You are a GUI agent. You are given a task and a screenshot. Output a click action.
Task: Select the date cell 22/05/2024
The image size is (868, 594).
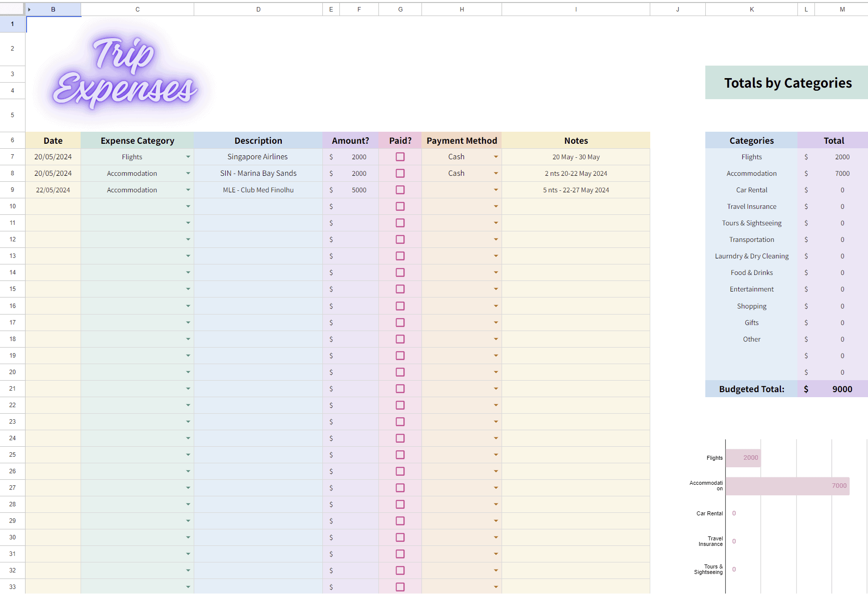pyautogui.click(x=53, y=190)
